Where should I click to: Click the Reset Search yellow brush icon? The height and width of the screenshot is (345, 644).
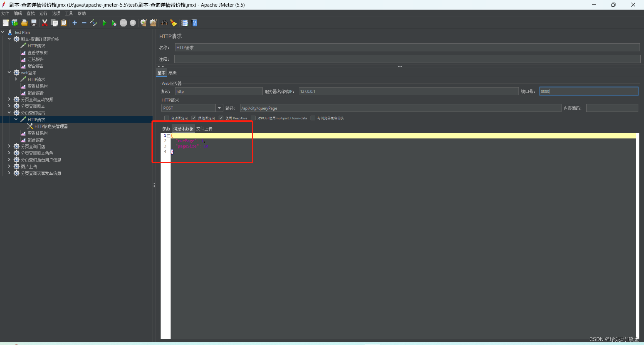(x=174, y=23)
